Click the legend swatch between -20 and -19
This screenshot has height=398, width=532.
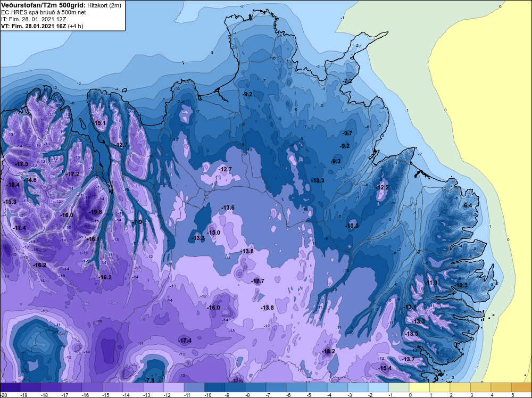tap(10, 387)
